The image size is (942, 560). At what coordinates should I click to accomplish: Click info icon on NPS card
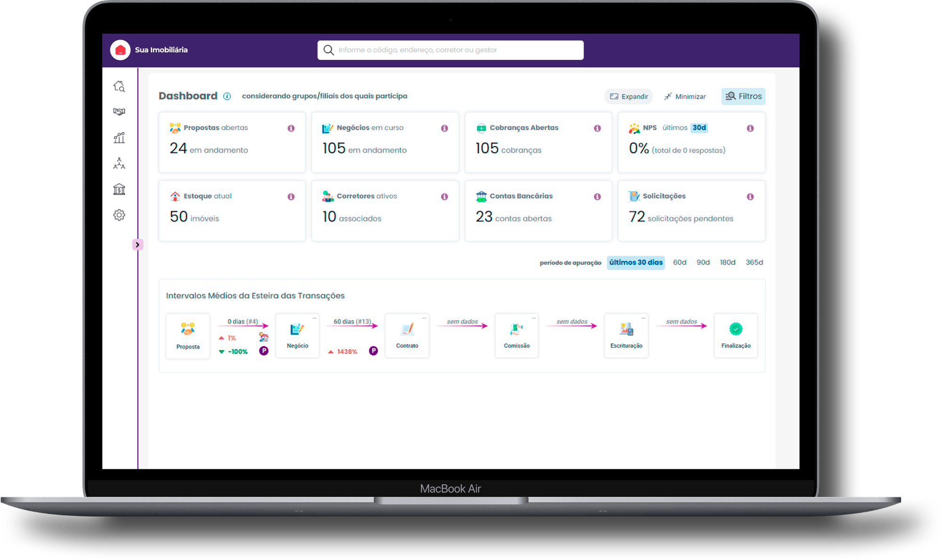tap(750, 128)
